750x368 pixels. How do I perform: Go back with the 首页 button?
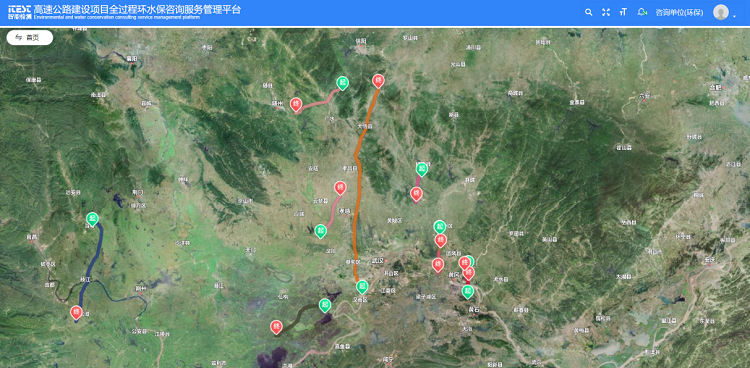[x=30, y=37]
